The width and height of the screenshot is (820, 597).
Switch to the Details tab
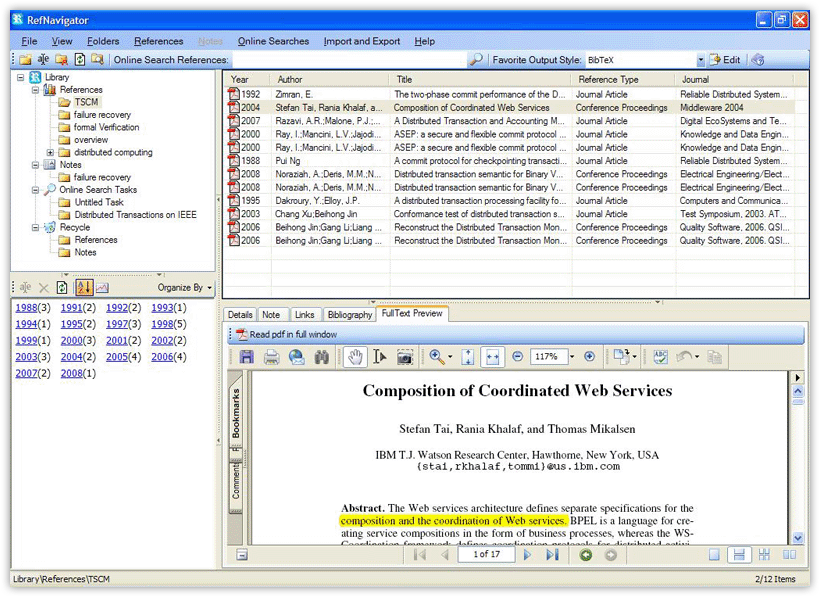(240, 315)
